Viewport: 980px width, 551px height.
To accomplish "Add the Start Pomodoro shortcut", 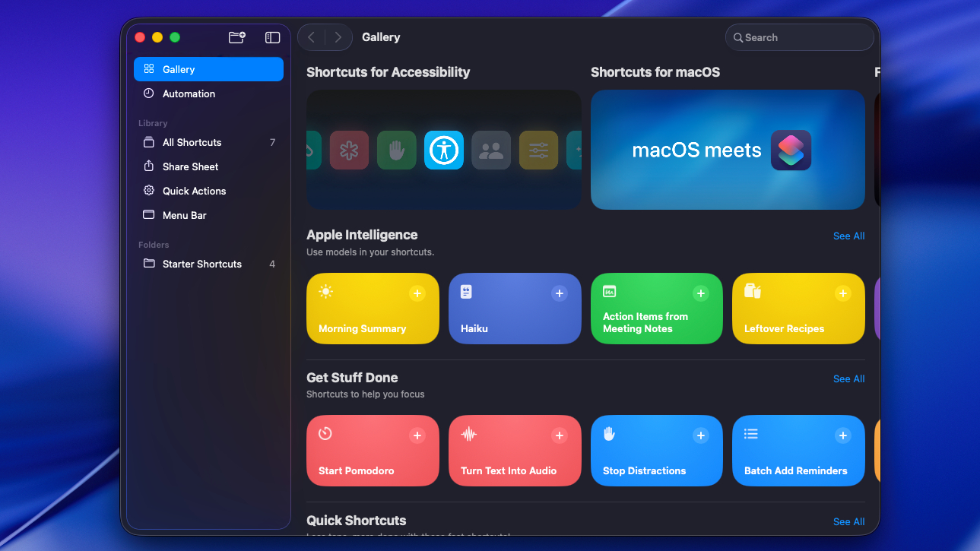I will coord(417,435).
